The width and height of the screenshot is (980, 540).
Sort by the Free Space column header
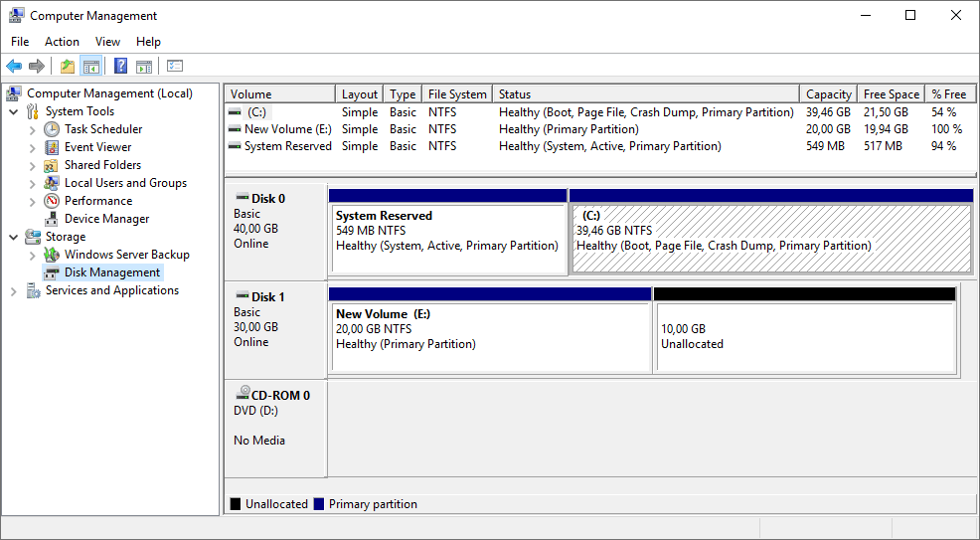click(892, 94)
